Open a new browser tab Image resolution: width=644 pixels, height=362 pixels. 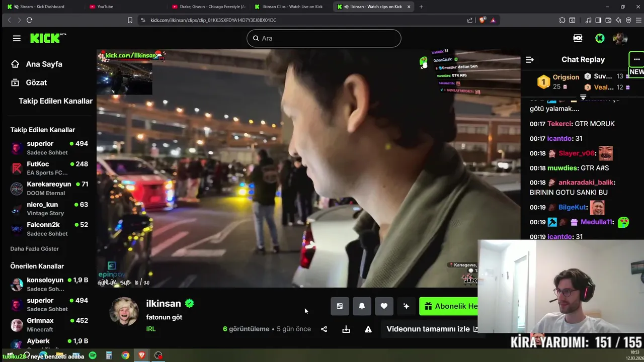[421, 7]
